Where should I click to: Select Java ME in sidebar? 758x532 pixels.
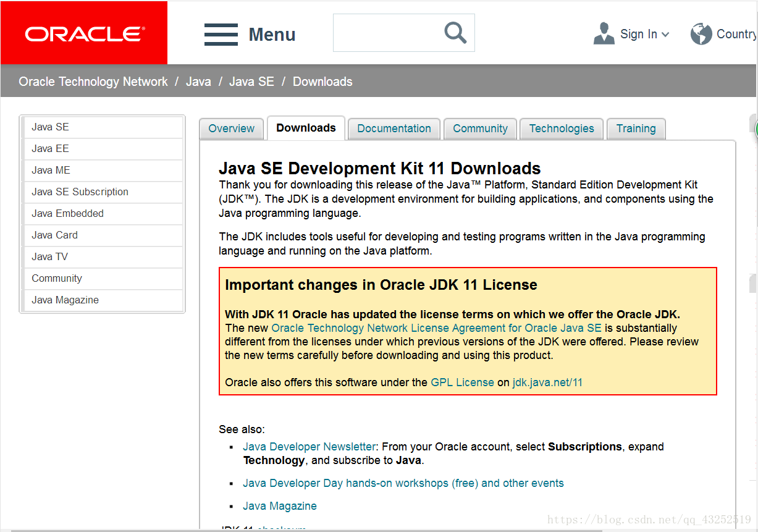103,171
